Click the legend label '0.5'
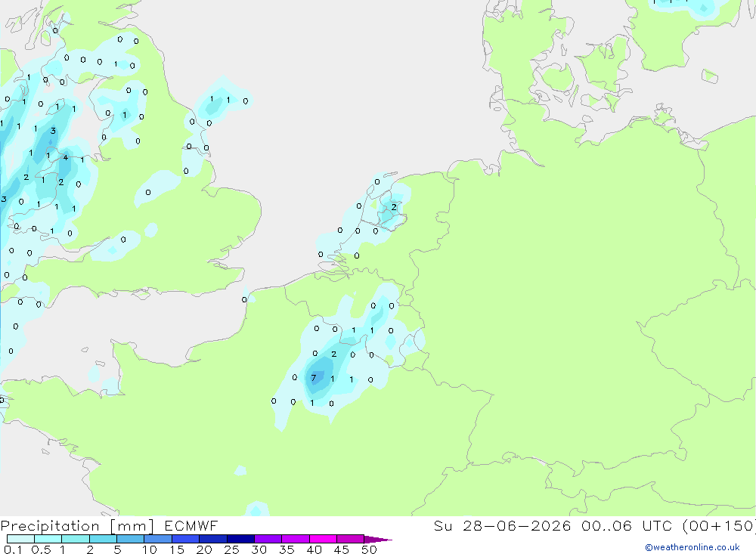756x554 pixels. point(41,549)
